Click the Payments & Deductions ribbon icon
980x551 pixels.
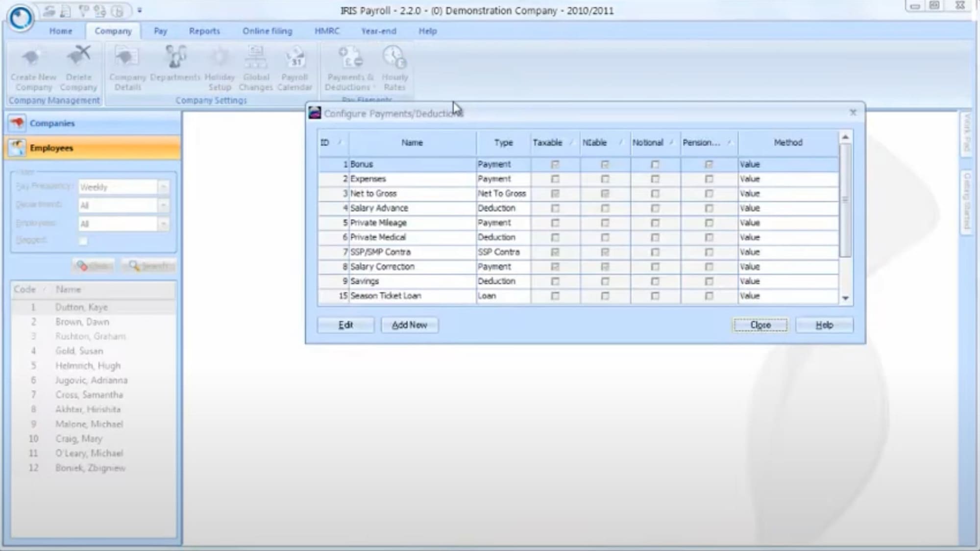click(350, 57)
